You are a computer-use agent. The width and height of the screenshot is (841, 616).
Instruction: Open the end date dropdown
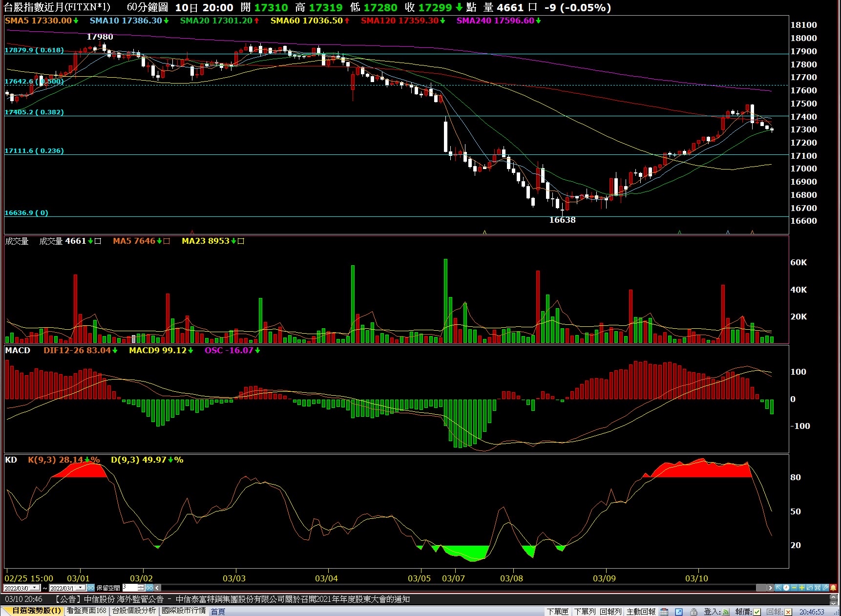(x=80, y=588)
